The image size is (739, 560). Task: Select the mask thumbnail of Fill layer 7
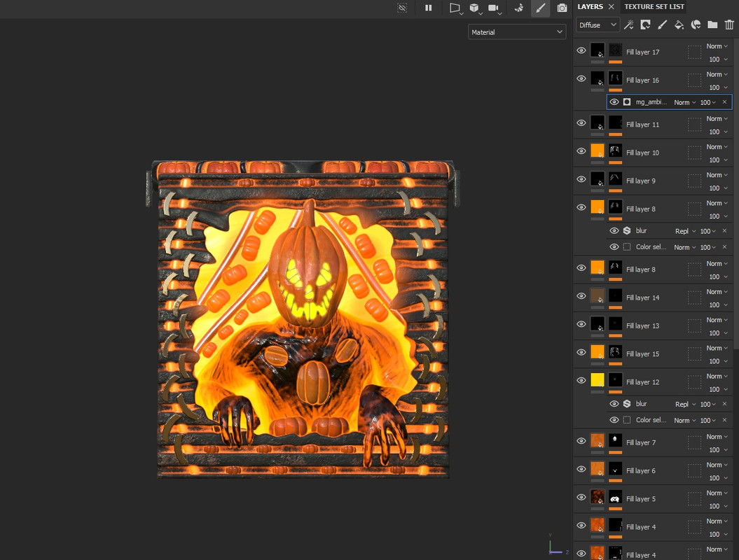615,440
